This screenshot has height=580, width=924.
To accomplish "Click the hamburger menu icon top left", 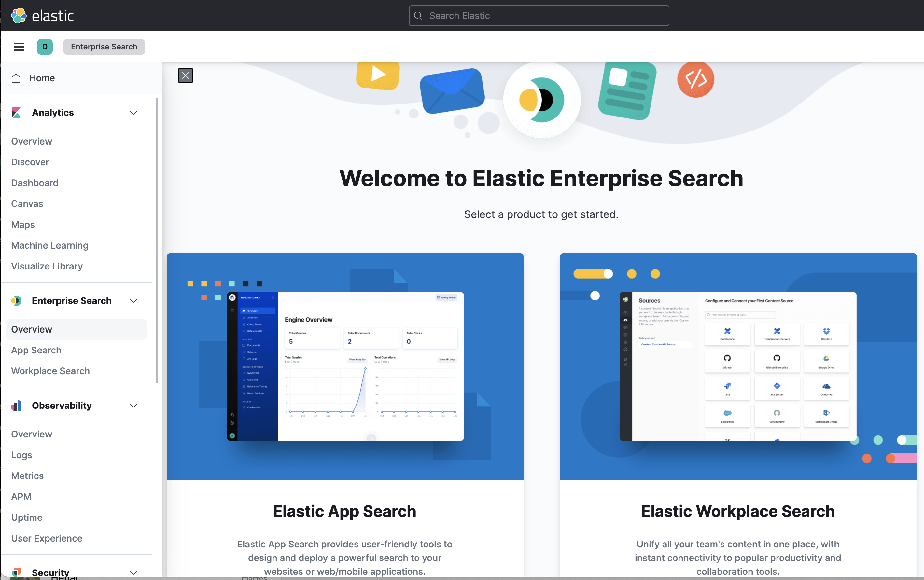I will (19, 46).
